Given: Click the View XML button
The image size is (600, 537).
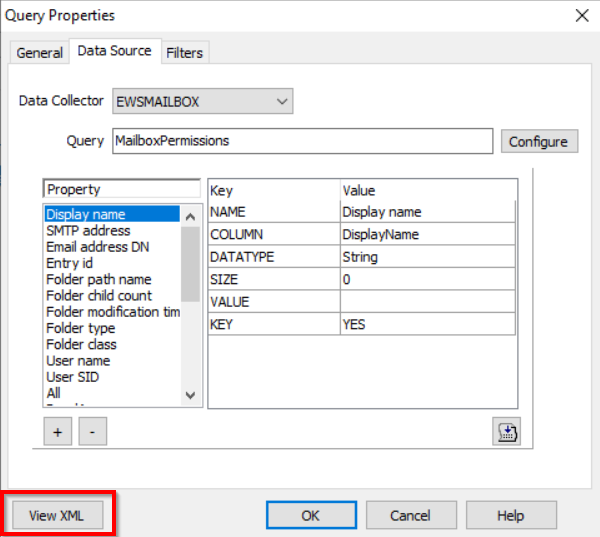Looking at the screenshot, I should point(57,515).
